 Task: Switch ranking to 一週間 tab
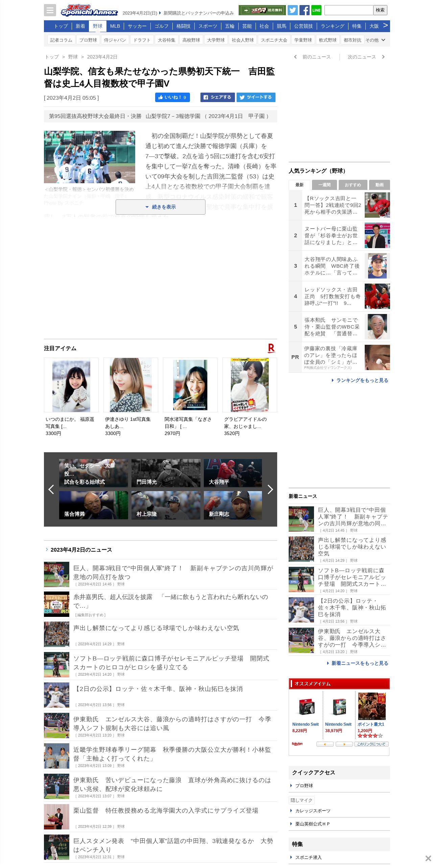point(324,185)
